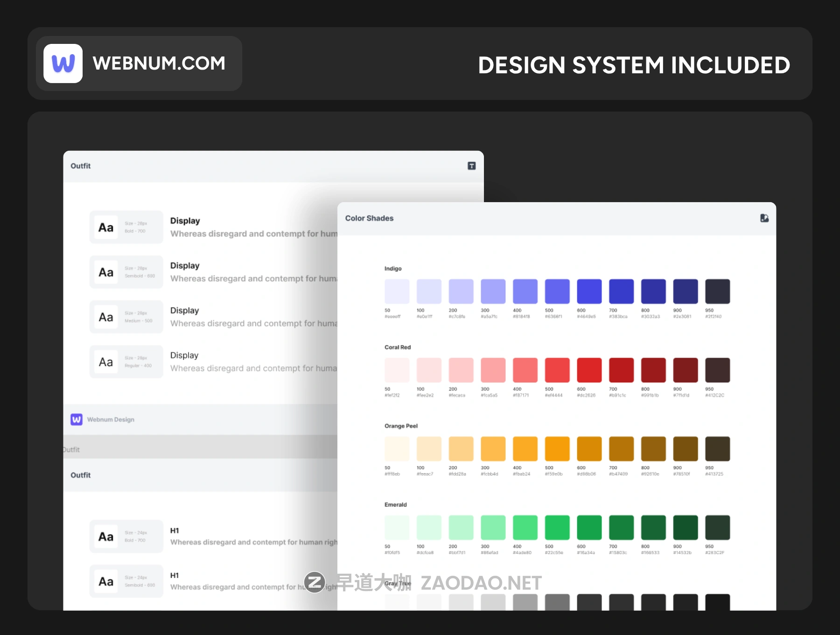Click the WEBNUM.COM link text
The width and height of the screenshot is (840, 635).
[159, 63]
